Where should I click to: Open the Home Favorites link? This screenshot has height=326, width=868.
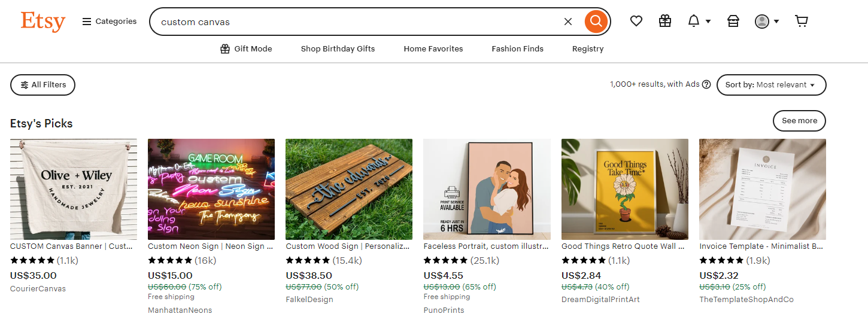click(x=433, y=49)
